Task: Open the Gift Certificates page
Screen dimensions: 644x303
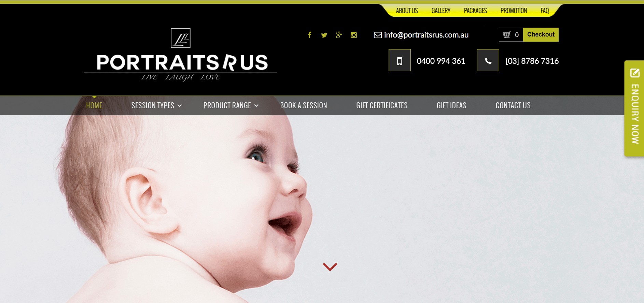Action: (x=382, y=105)
